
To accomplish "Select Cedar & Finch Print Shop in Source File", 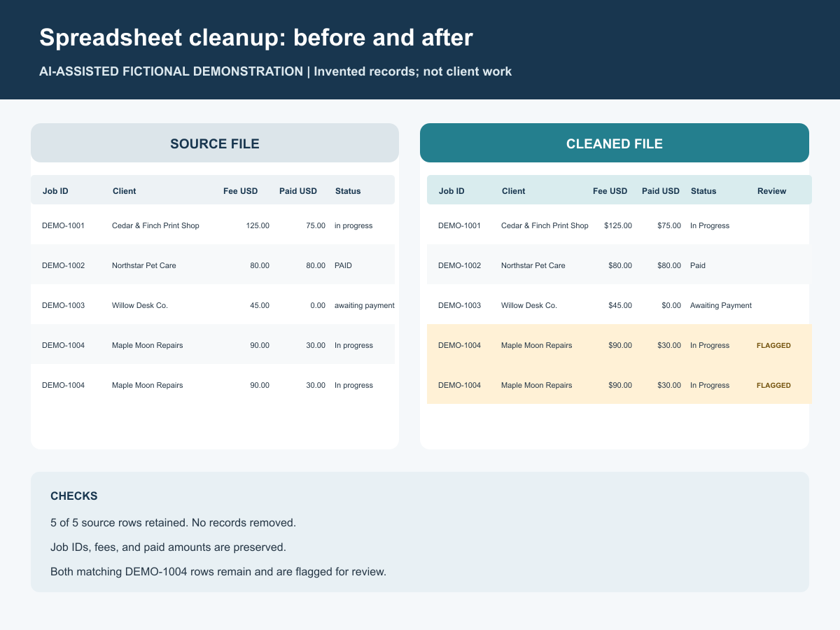I will [x=155, y=225].
